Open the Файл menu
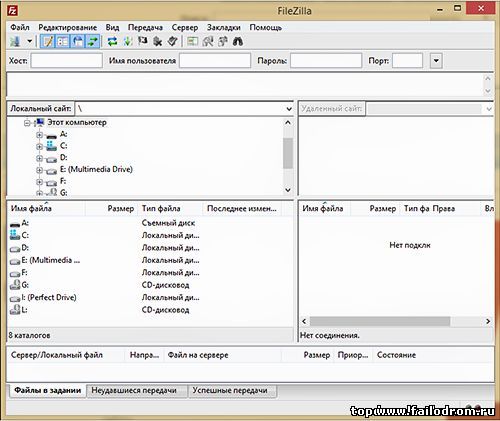The image size is (500, 421). tap(20, 27)
